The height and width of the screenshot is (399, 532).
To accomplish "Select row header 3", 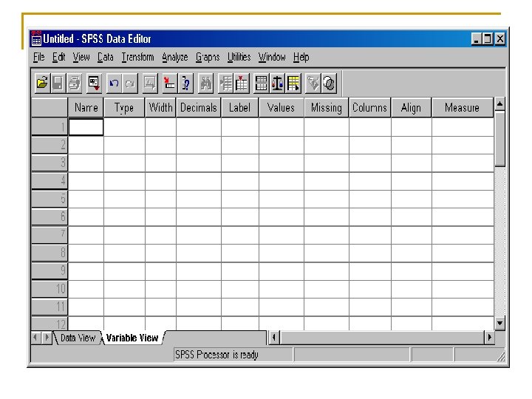I will click(50, 163).
